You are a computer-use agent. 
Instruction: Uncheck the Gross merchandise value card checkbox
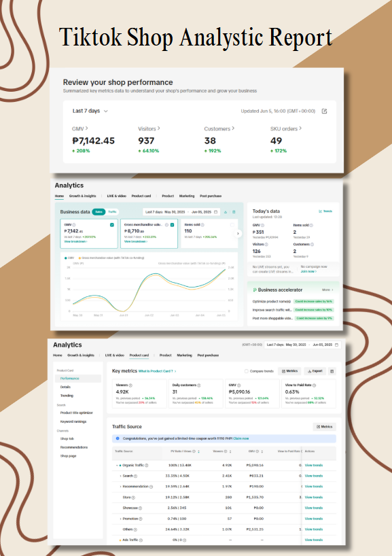click(173, 225)
